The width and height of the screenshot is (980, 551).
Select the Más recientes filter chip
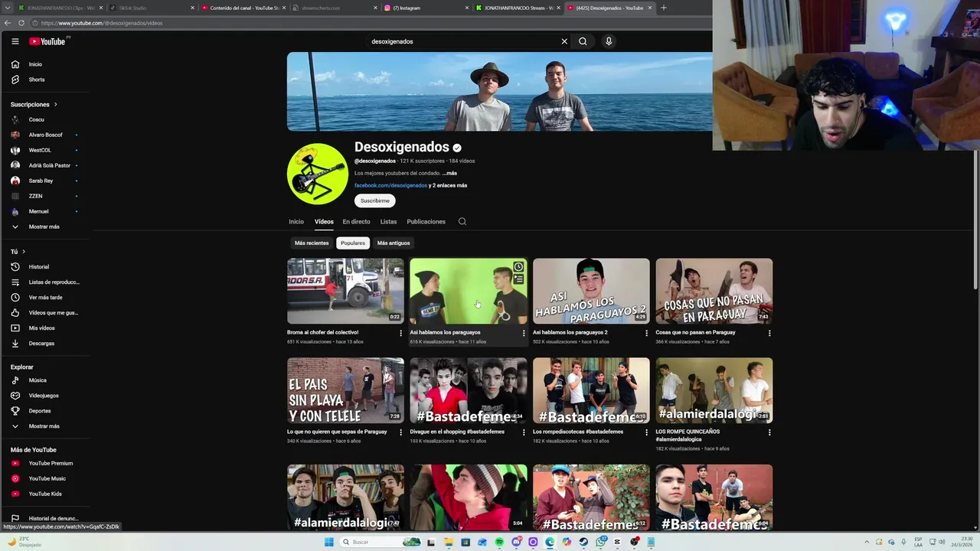(312, 243)
